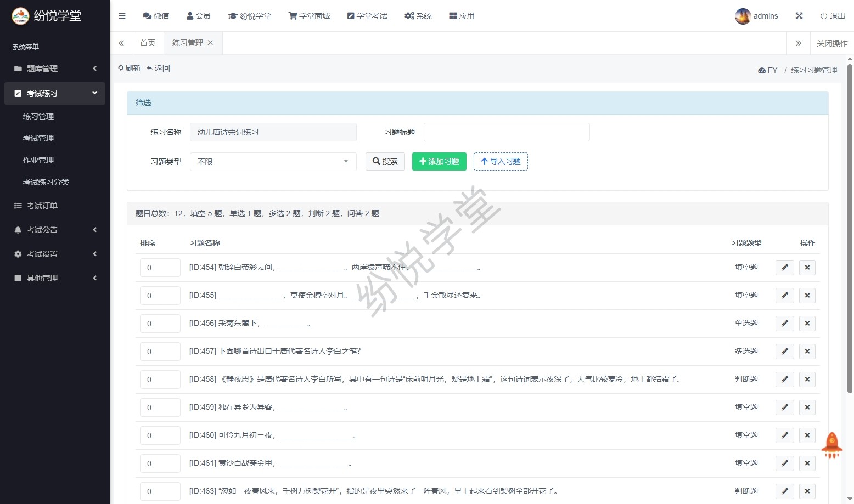Viewport: 854px width, 504px height.
Task: Collapse the 考试练习 sidebar section
Action: pyautogui.click(x=55, y=93)
